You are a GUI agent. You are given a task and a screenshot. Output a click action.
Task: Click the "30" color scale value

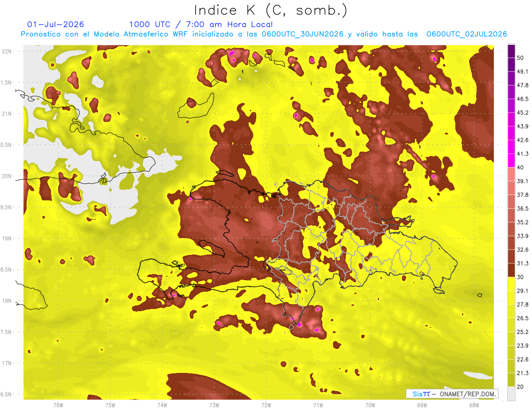pyautogui.click(x=520, y=277)
